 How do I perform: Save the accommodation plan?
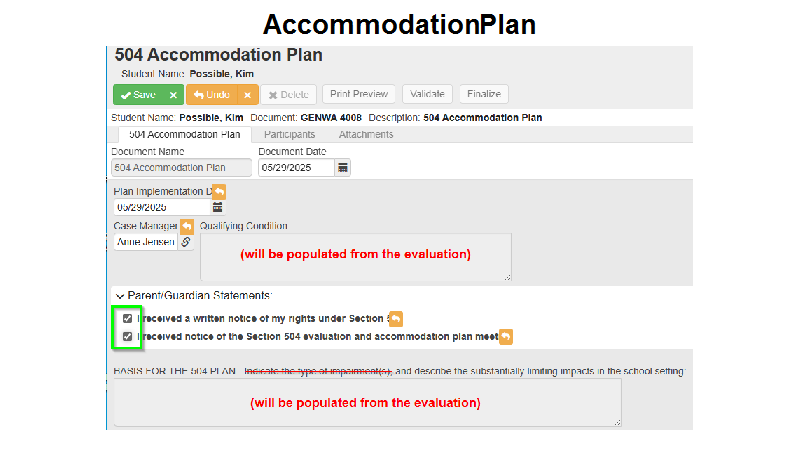click(x=139, y=95)
